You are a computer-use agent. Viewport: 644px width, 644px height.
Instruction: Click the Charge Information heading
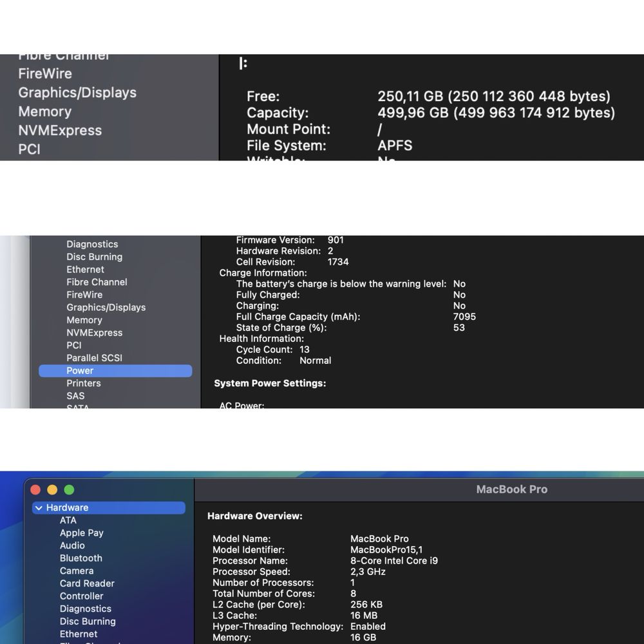tap(263, 272)
